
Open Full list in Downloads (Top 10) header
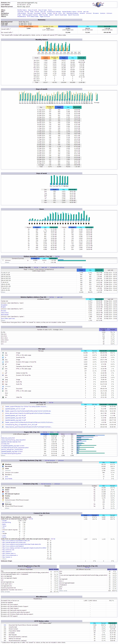(51, 403)
